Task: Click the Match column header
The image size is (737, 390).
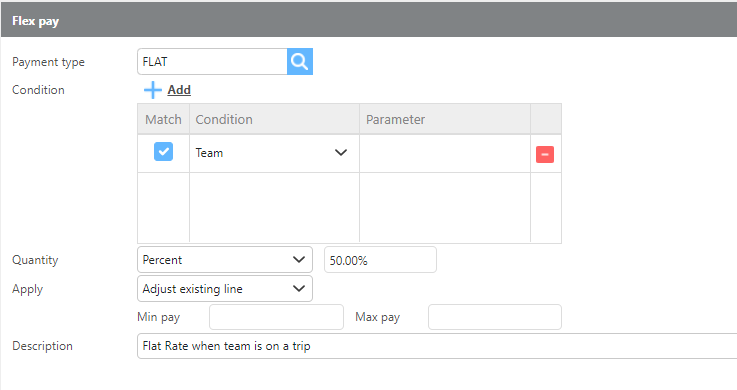Action: click(163, 119)
